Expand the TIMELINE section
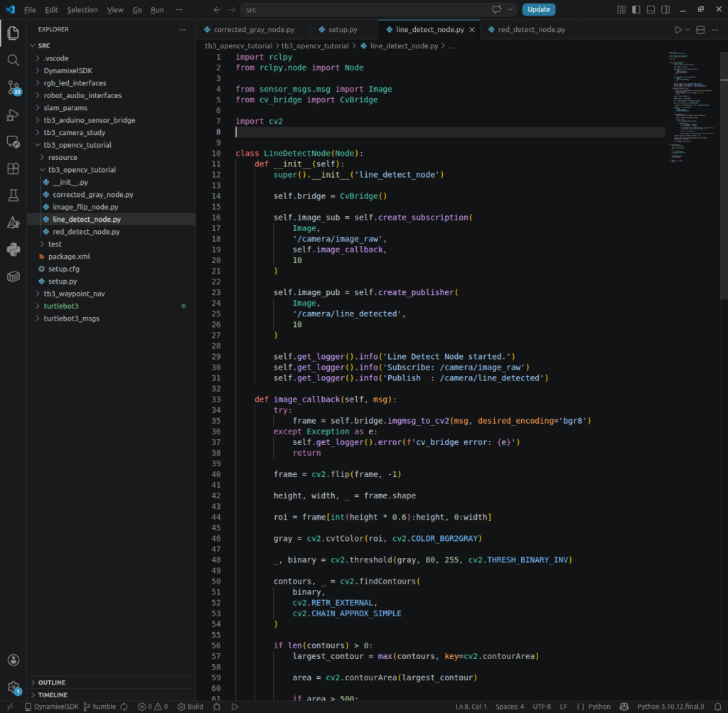Screen dimensions: 728x713 pyautogui.click(x=112, y=695)
